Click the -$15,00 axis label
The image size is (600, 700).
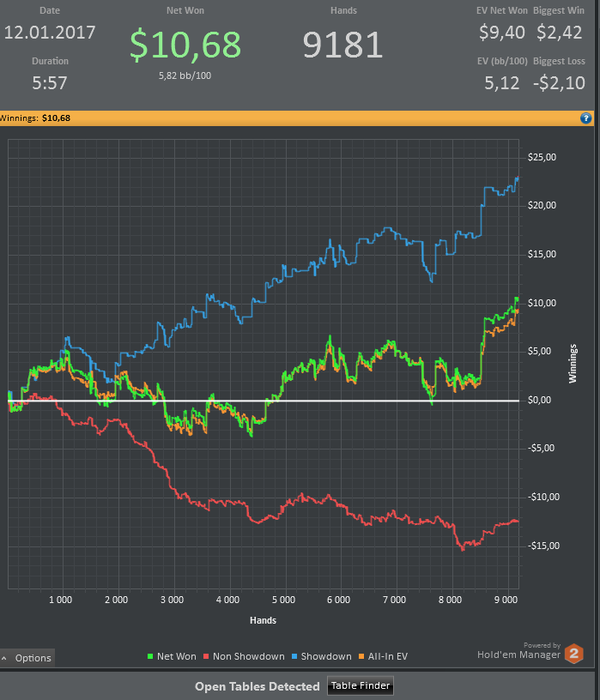pyautogui.click(x=543, y=546)
